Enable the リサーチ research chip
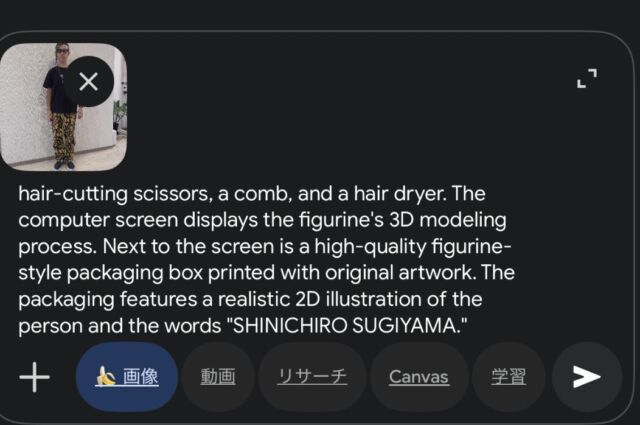The width and height of the screenshot is (640, 425). pos(312,376)
